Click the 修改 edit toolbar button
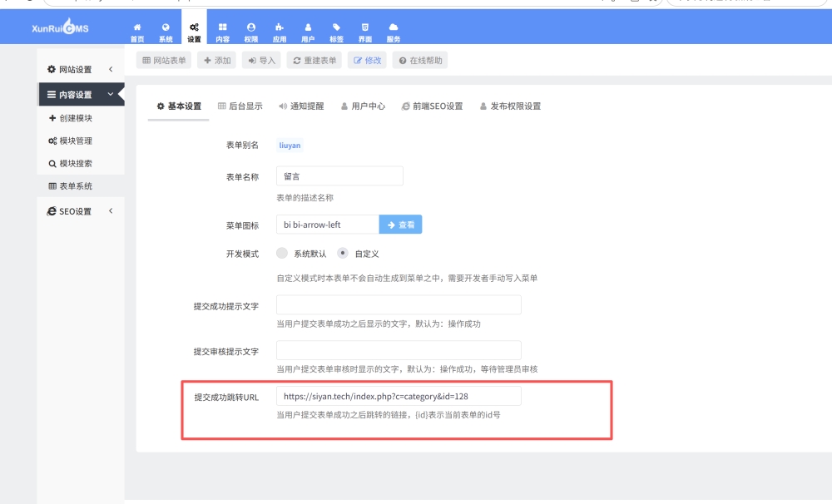The image size is (832, 504). coord(367,61)
